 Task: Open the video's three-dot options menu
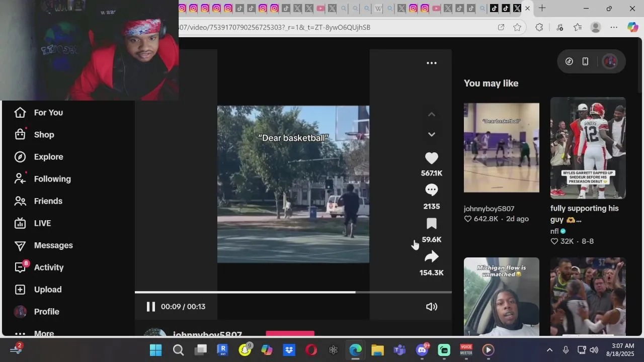pyautogui.click(x=432, y=63)
